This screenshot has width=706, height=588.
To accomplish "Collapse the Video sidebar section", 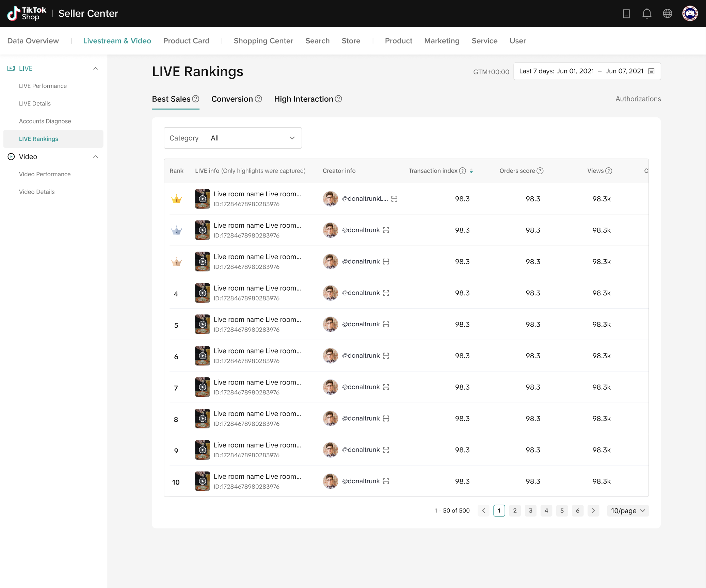I will 95,157.
